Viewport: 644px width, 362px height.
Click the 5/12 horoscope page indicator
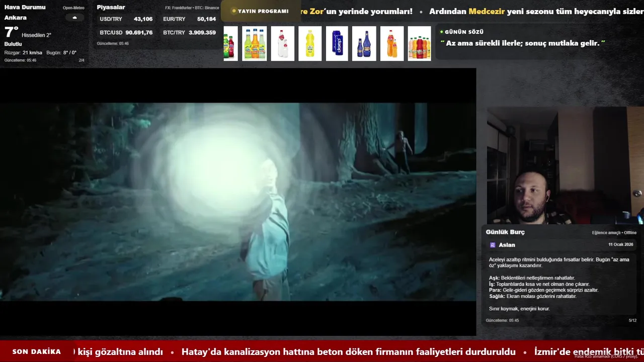(x=632, y=320)
